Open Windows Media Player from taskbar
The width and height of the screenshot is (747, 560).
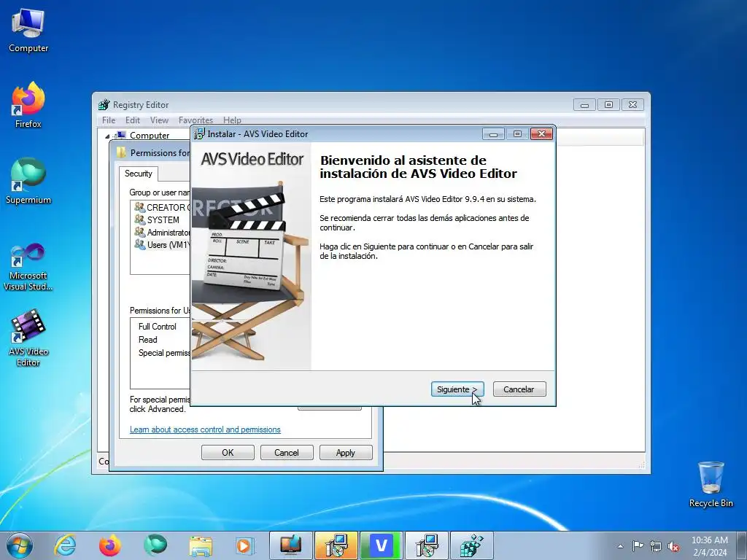(x=245, y=545)
